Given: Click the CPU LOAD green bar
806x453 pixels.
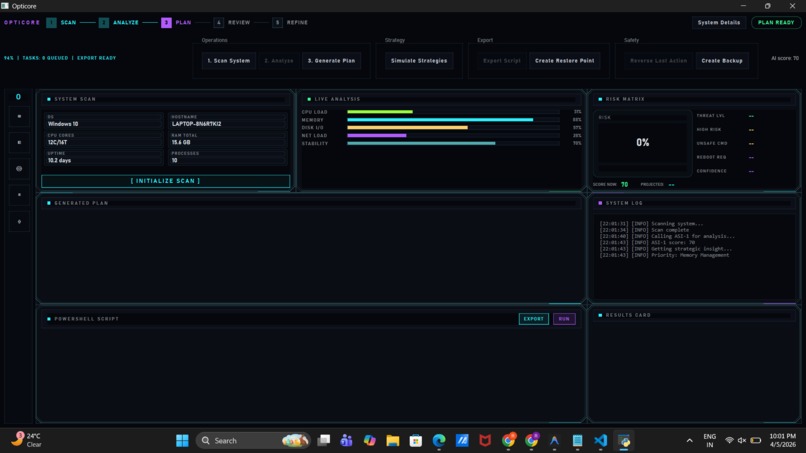Looking at the screenshot, I should pyautogui.click(x=380, y=112).
